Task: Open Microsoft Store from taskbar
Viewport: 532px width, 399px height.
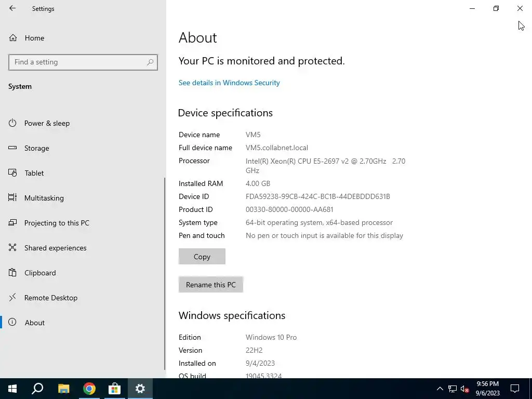Action: [x=115, y=389]
